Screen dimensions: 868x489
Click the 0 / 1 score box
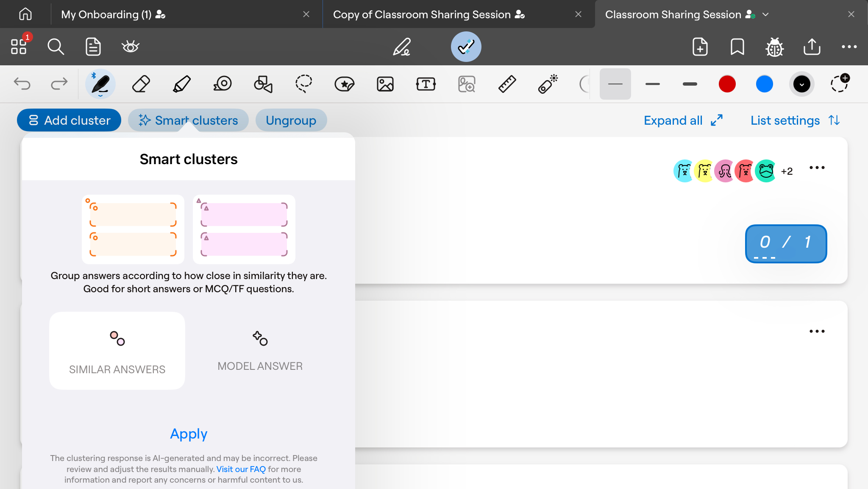[786, 243]
